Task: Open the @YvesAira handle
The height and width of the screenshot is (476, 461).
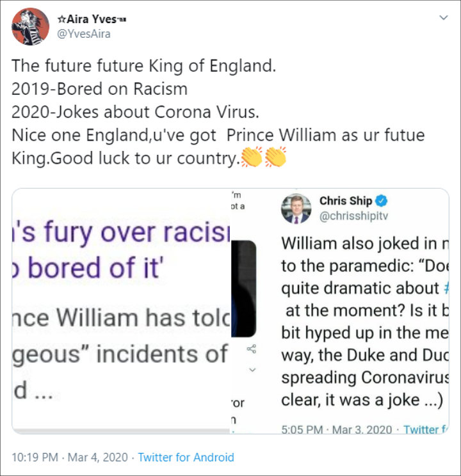Action: (x=84, y=34)
